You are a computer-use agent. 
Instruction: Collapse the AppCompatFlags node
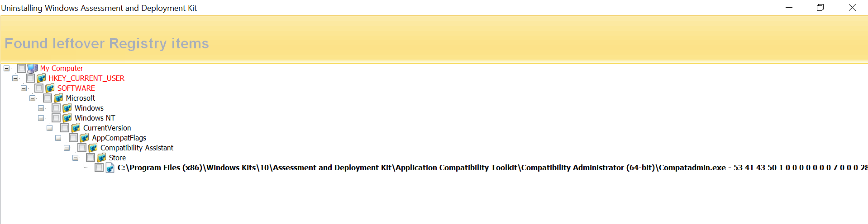coord(58,138)
